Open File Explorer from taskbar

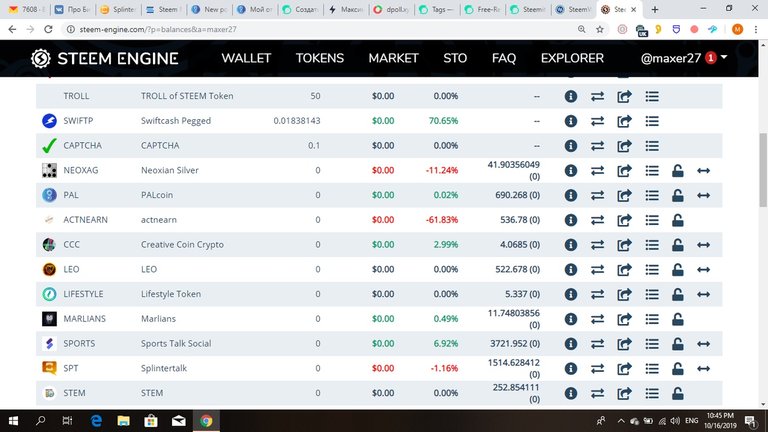123,421
